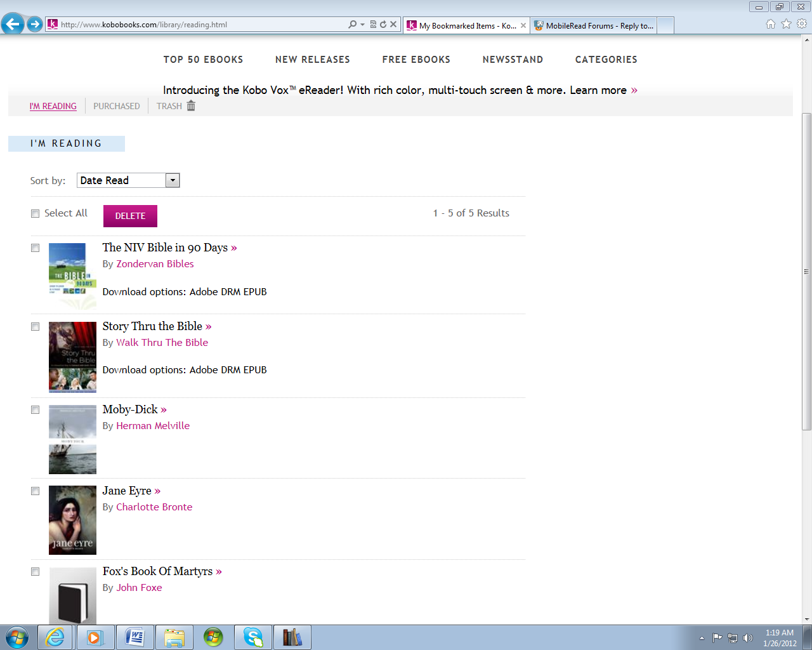Click the Jane Eyre cover thumbnail

point(72,521)
